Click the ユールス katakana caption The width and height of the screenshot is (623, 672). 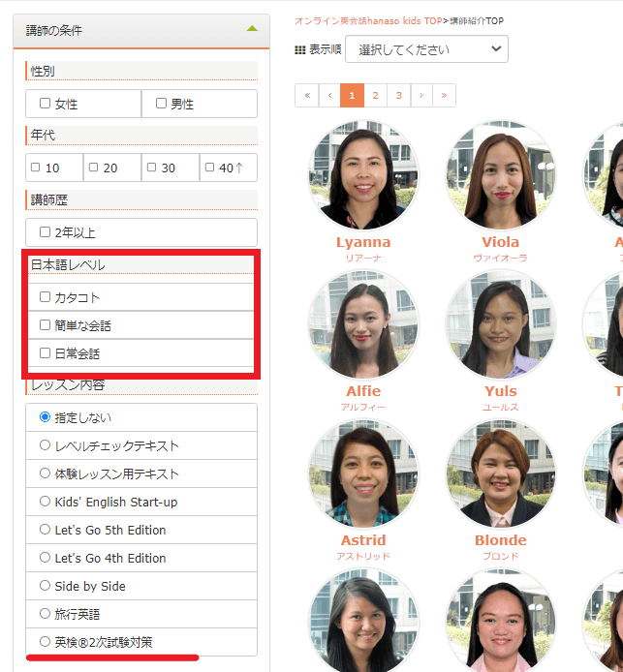coord(500,407)
